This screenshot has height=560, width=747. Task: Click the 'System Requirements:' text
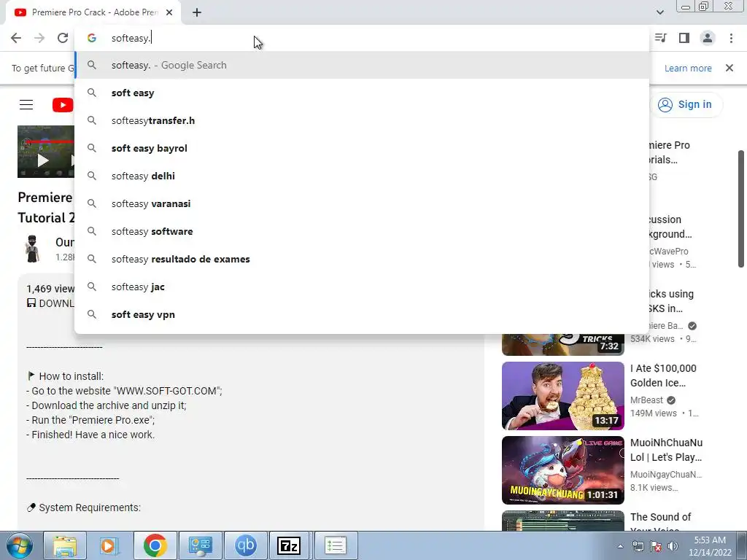pyautogui.click(x=90, y=507)
